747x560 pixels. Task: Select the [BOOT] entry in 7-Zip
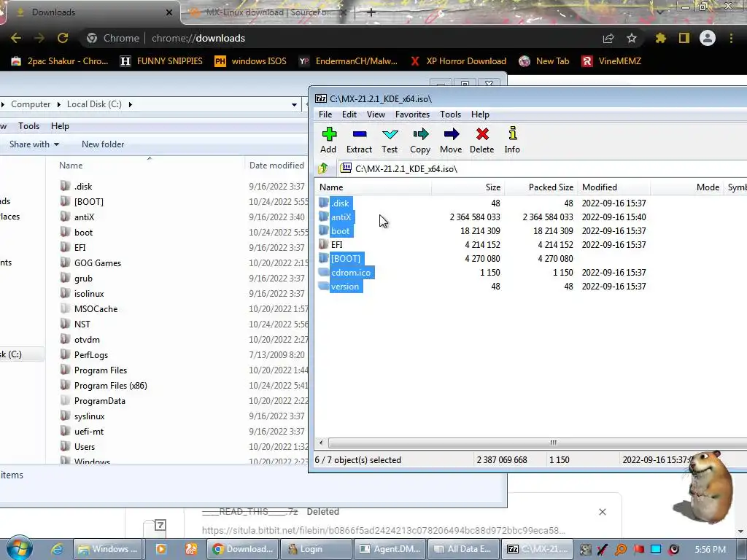tap(346, 259)
